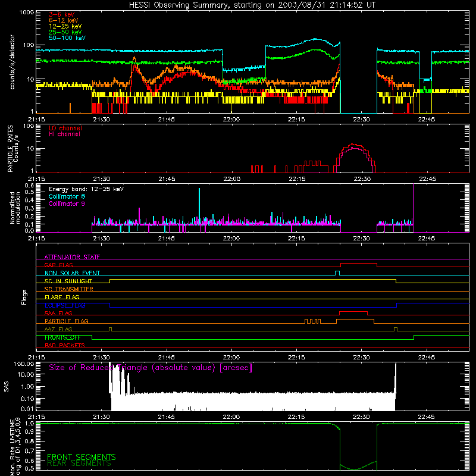Click the HI channel legend label
The height and width of the screenshot is (476, 476).
pos(64,134)
